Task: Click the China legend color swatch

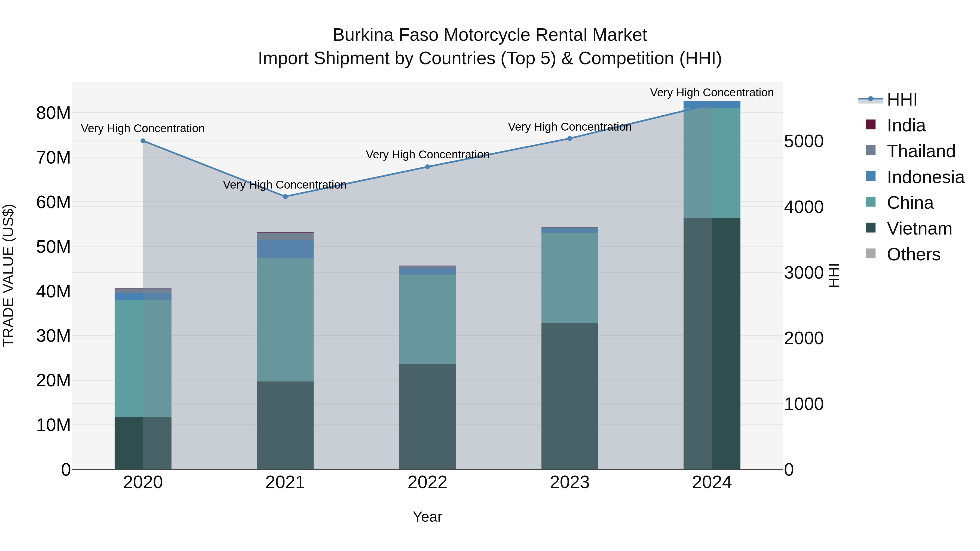Action: pyautogui.click(x=871, y=202)
